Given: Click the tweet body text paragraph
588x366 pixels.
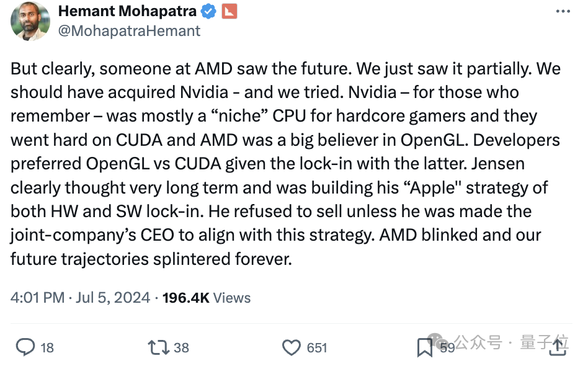Looking at the screenshot, I should 285,163.
